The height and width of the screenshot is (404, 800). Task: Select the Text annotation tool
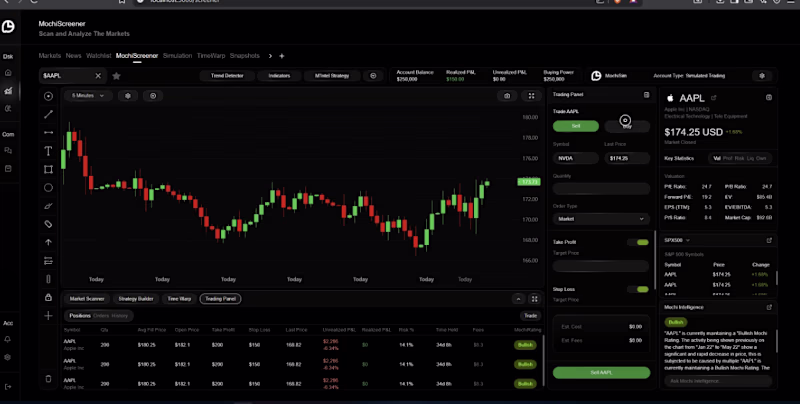[48, 151]
